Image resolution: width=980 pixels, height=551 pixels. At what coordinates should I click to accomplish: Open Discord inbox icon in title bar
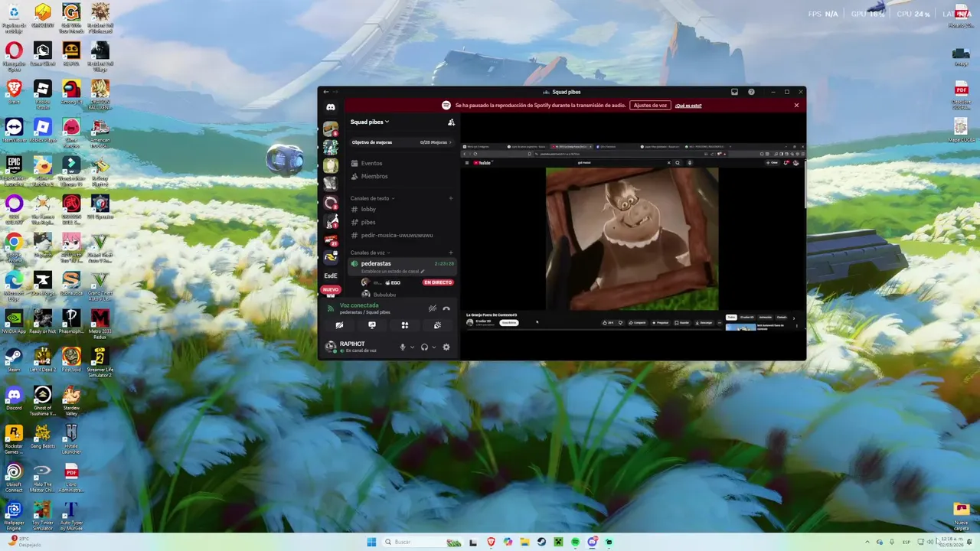[734, 92]
